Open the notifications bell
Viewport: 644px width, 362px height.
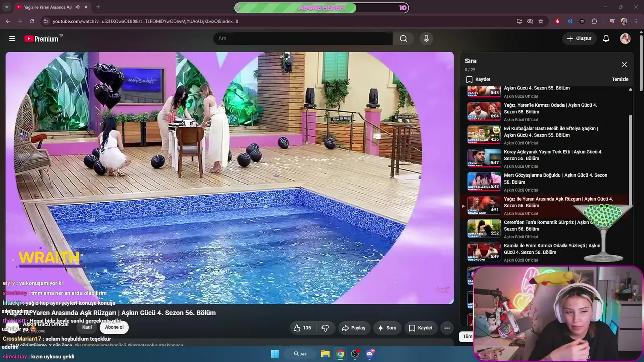(x=606, y=39)
